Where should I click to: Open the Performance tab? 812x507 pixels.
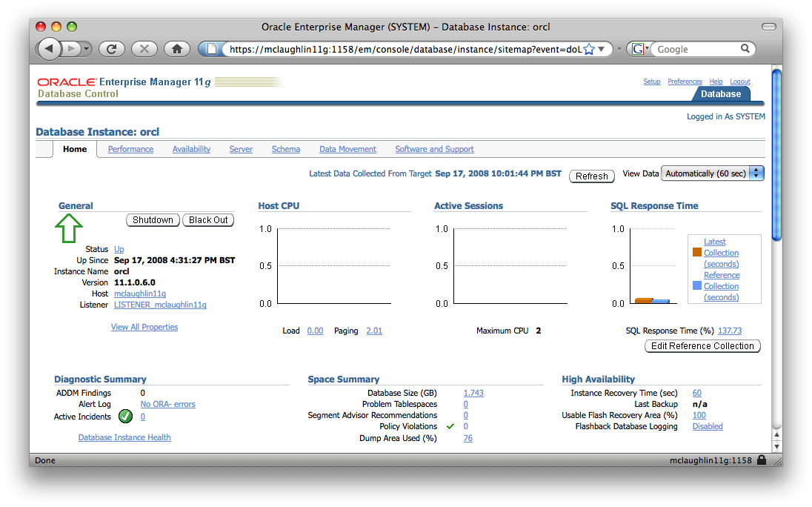point(130,149)
